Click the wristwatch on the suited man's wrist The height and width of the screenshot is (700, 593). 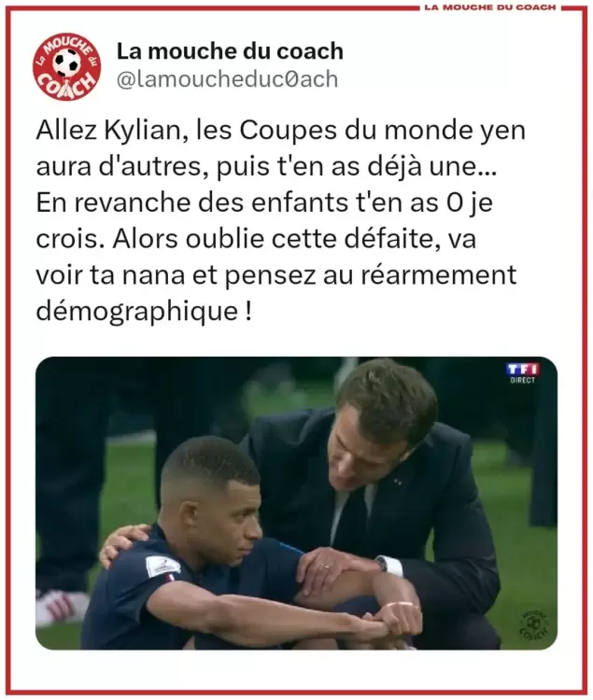382,564
